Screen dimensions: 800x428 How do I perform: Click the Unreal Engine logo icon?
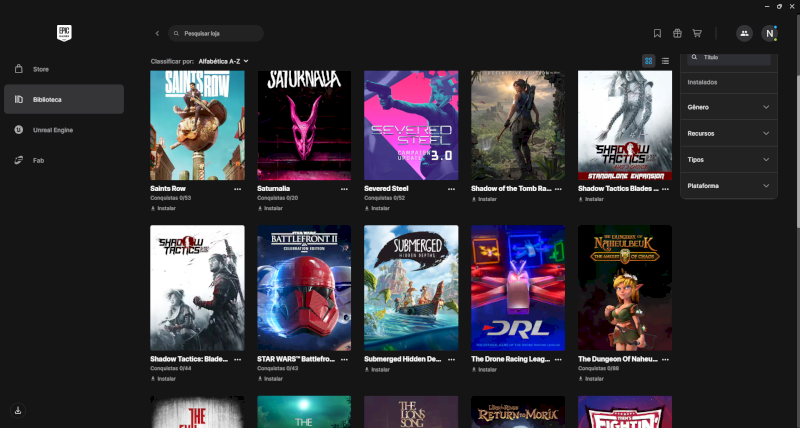(x=19, y=130)
